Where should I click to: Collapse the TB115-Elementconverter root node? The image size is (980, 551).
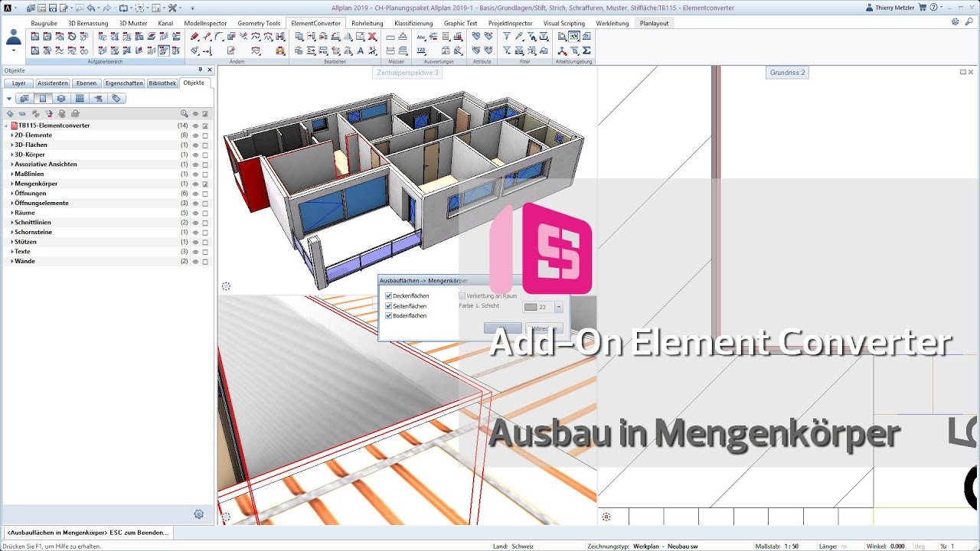(6, 126)
